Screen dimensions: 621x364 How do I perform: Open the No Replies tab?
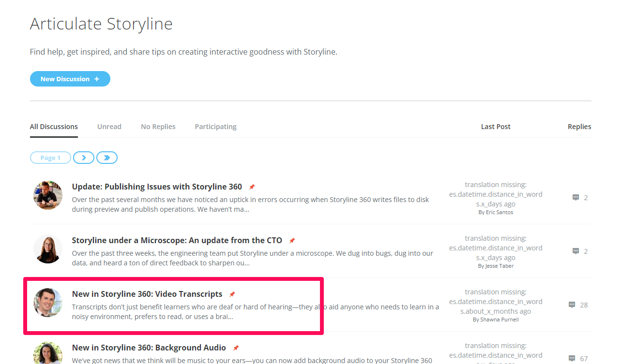[158, 127]
